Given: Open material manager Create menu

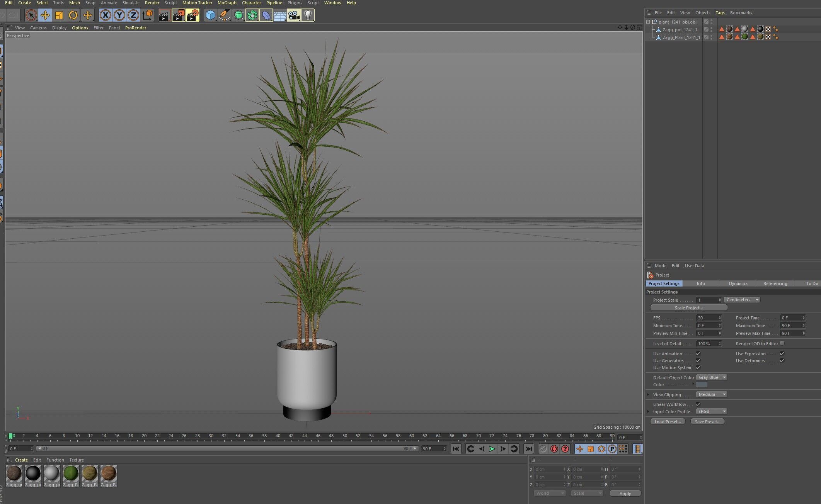Looking at the screenshot, I should tap(21, 460).
